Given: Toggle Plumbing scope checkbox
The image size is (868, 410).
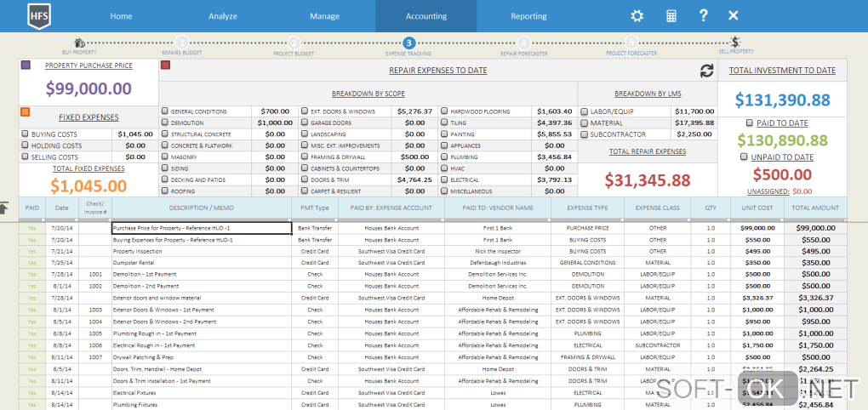Looking at the screenshot, I should point(444,157).
